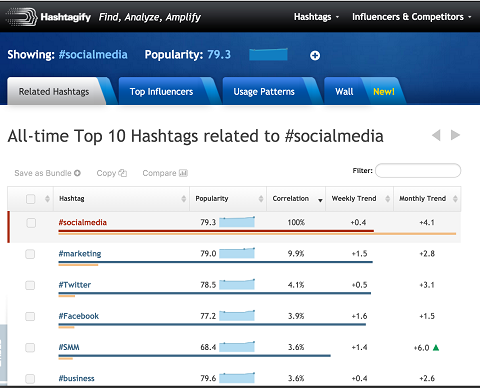Click the +6.0 monthly trend for #SMM
This screenshot has width=480, height=388.
(x=421, y=348)
